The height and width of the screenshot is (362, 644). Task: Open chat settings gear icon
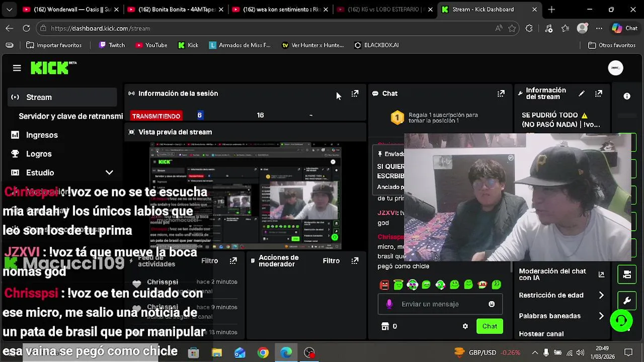pyautogui.click(x=465, y=326)
